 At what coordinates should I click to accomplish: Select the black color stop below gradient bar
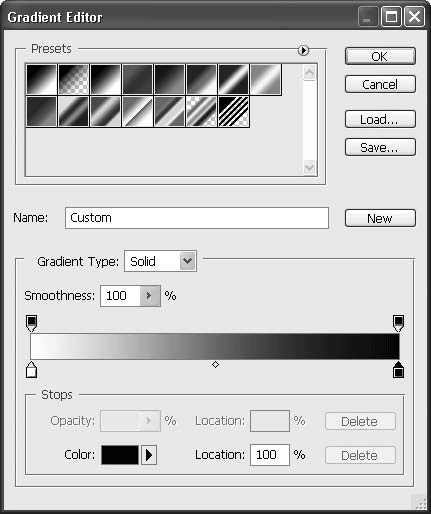tap(398, 369)
